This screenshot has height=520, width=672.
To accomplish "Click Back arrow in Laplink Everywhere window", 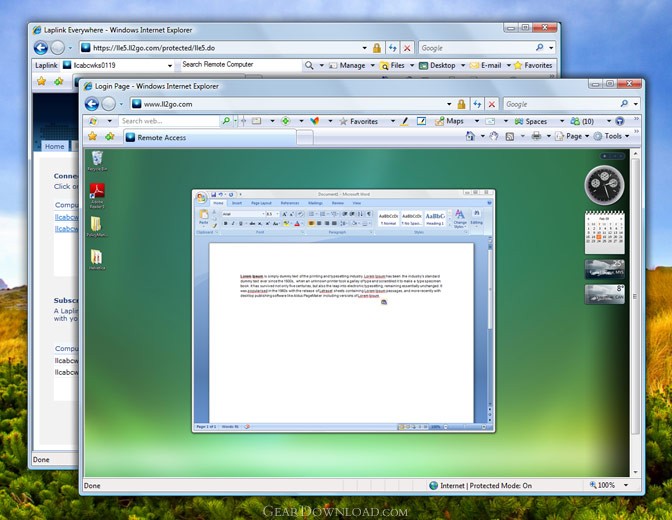I will pyautogui.click(x=41, y=48).
